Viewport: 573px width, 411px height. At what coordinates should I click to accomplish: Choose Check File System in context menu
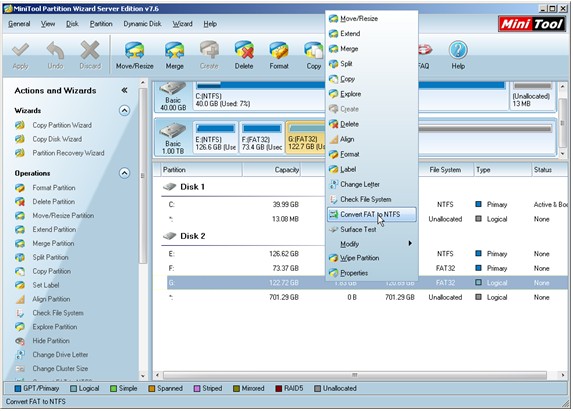point(372,199)
